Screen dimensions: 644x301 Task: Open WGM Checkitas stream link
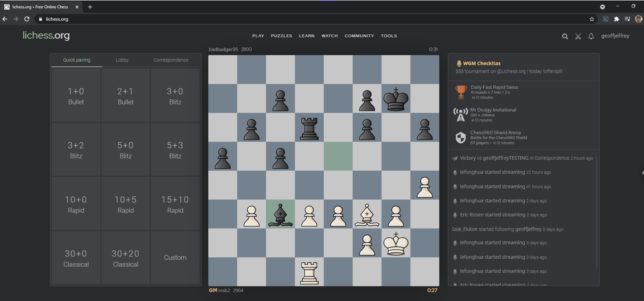pyautogui.click(x=482, y=63)
